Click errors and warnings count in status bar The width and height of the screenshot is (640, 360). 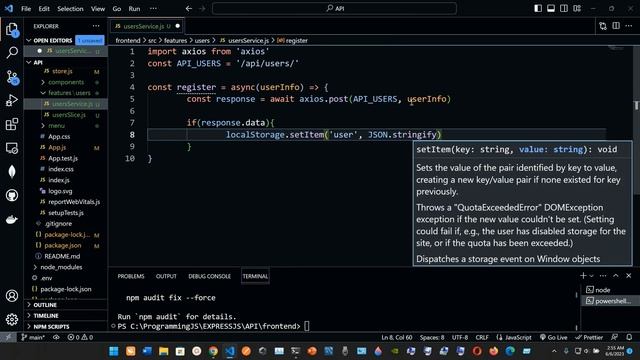tap(80, 338)
